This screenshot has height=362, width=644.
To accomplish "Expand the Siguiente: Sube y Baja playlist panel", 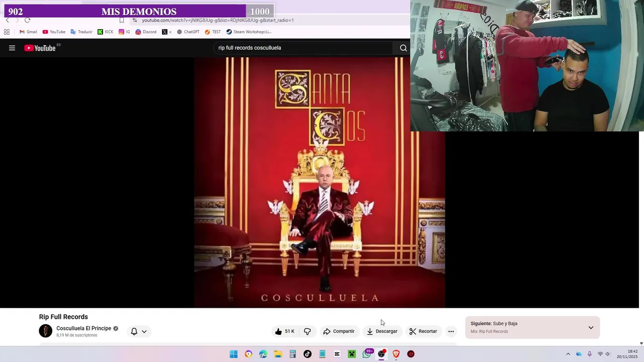I will tap(591, 327).
